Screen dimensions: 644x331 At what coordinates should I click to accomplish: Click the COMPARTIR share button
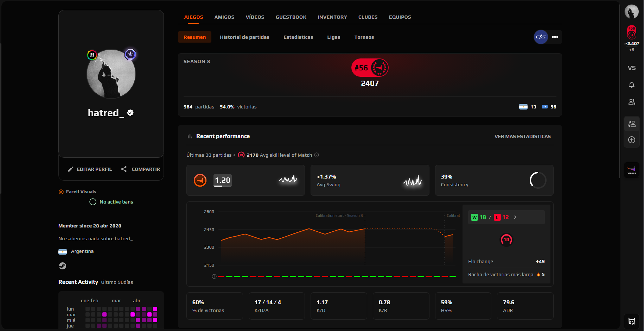pos(140,169)
